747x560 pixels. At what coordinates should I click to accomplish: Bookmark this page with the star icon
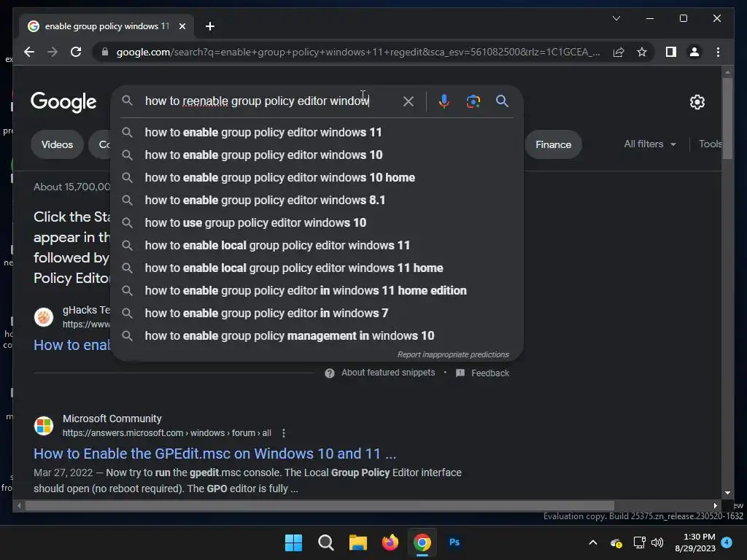pos(642,52)
